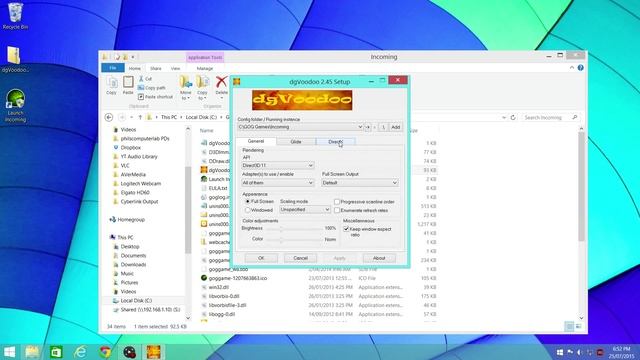
Task: Open the Windows Start button
Action: (9, 352)
